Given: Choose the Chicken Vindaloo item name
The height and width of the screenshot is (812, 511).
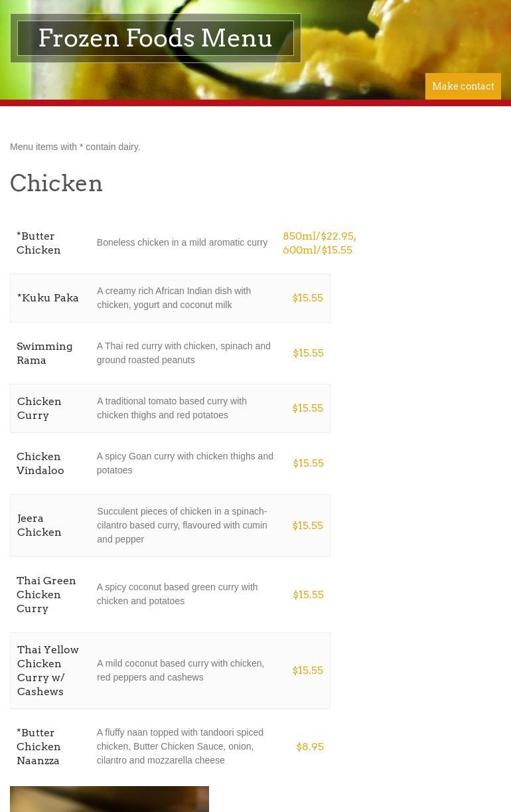Looking at the screenshot, I should coord(40,463).
